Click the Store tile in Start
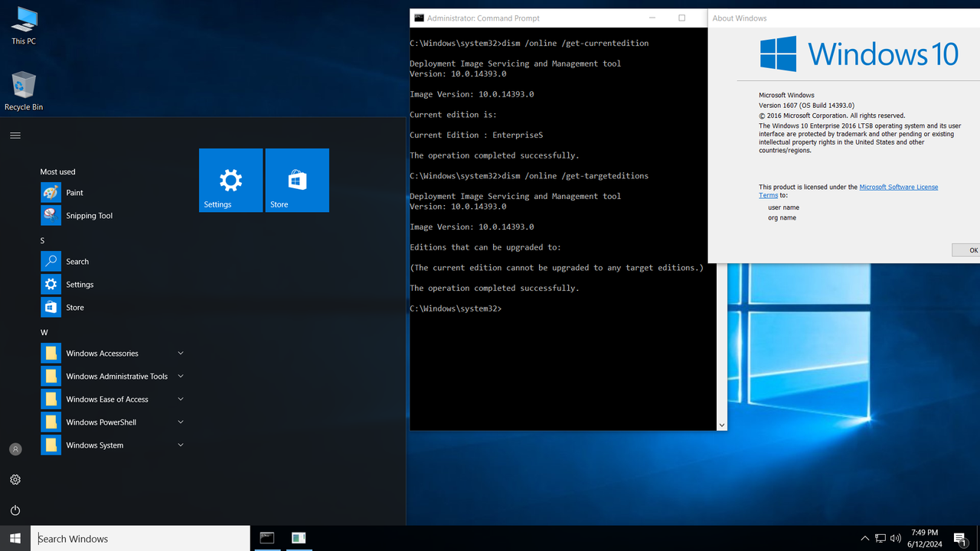The height and width of the screenshot is (551, 980). [x=297, y=180]
